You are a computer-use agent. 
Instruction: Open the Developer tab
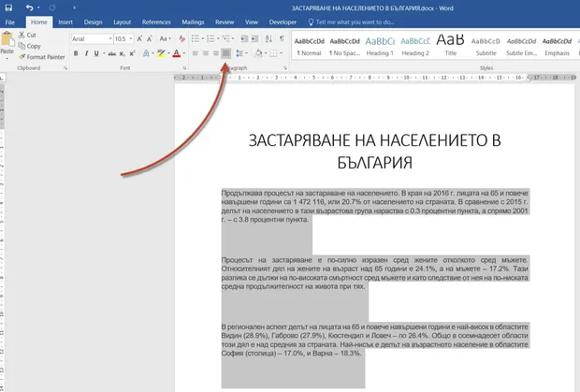(x=283, y=22)
